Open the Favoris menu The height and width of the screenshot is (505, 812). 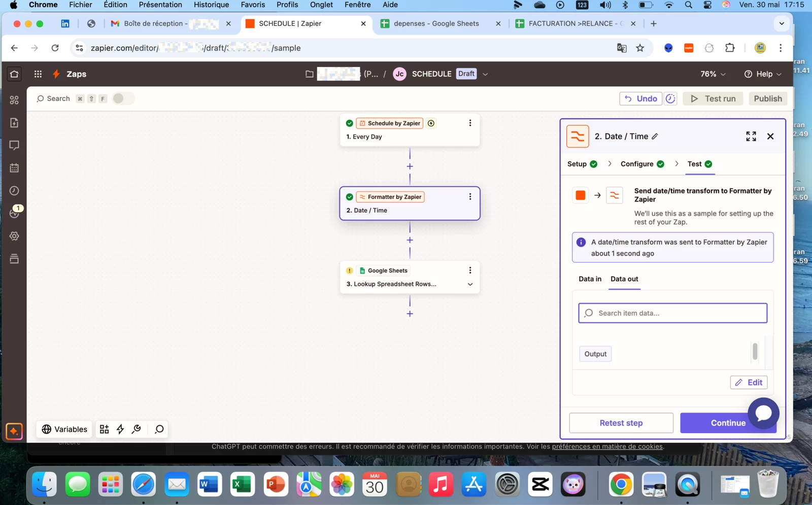253,5
